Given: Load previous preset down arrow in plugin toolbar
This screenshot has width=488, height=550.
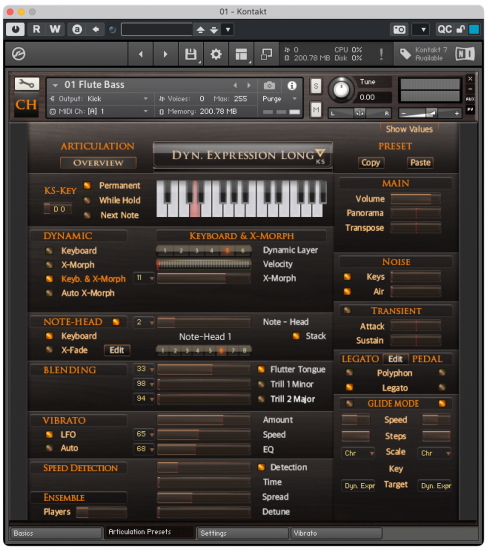Looking at the screenshot, I should [214, 29].
